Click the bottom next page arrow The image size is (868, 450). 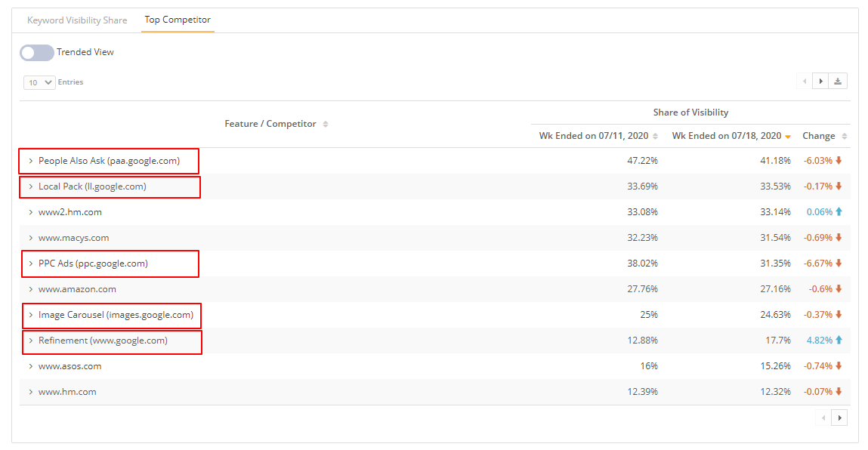[840, 418]
